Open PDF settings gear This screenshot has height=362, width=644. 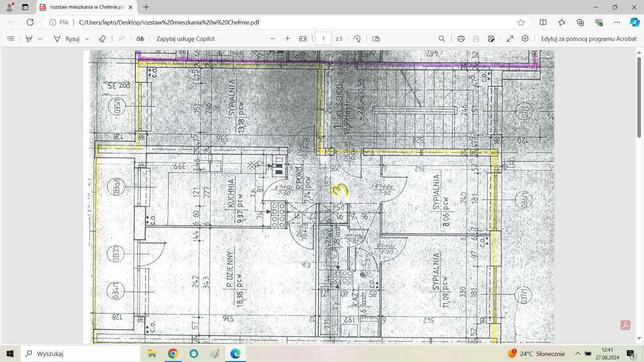(x=525, y=39)
